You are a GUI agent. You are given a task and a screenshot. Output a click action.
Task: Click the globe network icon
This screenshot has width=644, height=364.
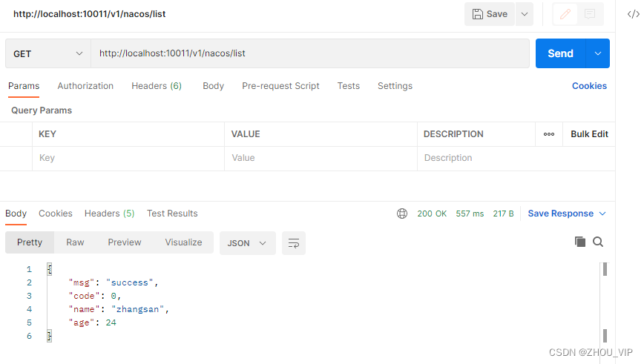point(402,214)
